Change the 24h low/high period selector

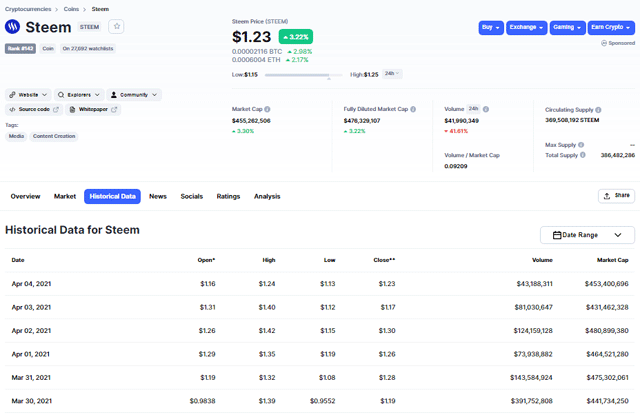(x=392, y=74)
